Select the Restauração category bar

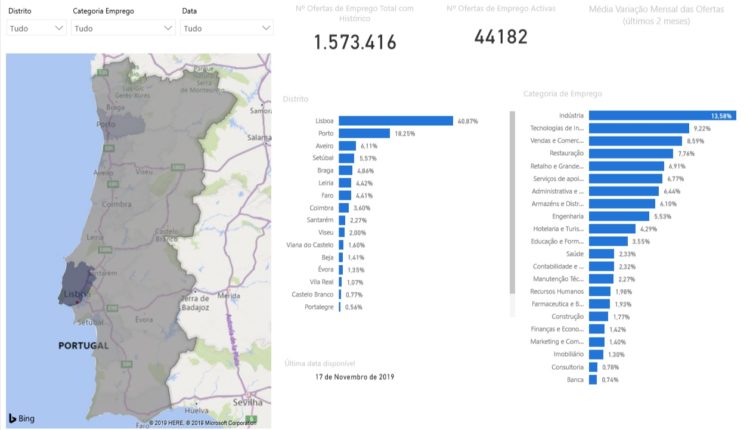coord(631,154)
